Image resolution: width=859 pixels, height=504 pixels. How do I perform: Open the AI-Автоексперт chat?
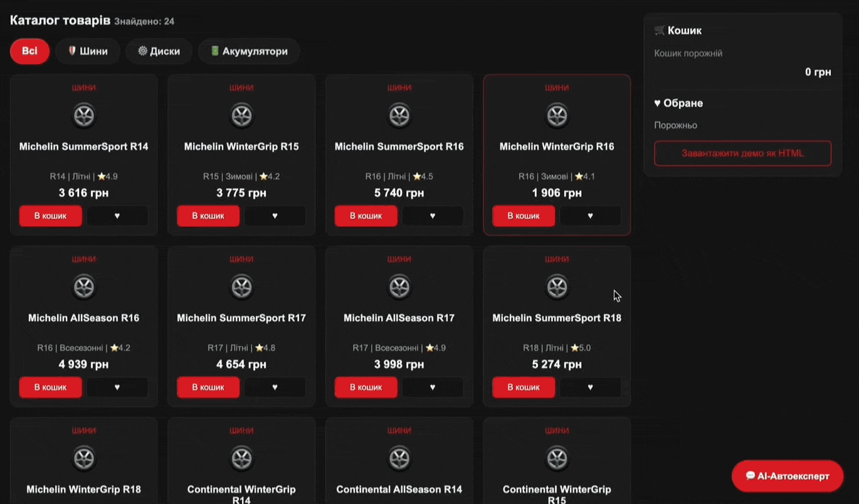(788, 476)
